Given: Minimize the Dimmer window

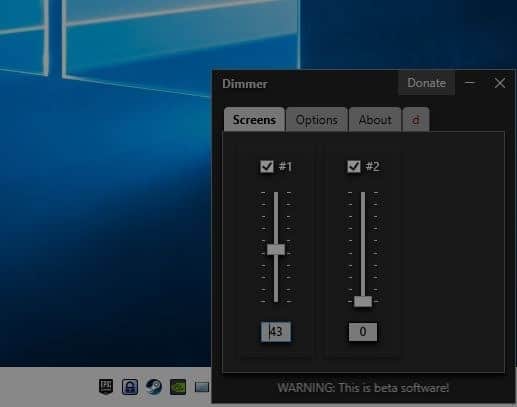Looking at the screenshot, I should click(x=470, y=83).
